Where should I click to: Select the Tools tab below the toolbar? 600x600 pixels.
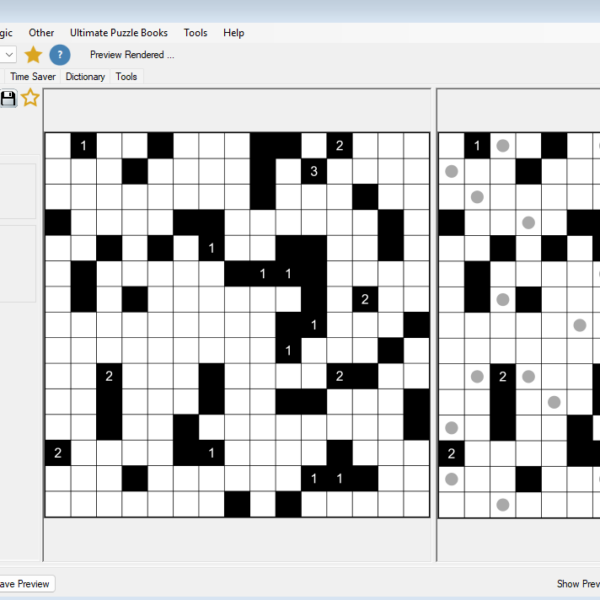126,76
